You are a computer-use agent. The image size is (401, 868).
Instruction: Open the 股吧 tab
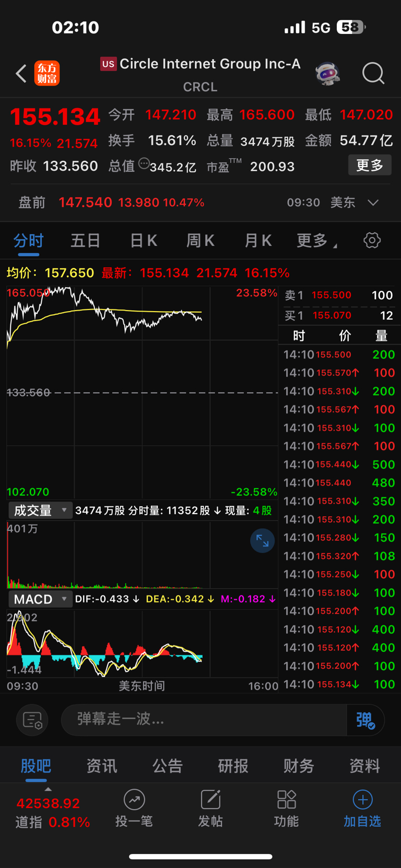tap(36, 766)
